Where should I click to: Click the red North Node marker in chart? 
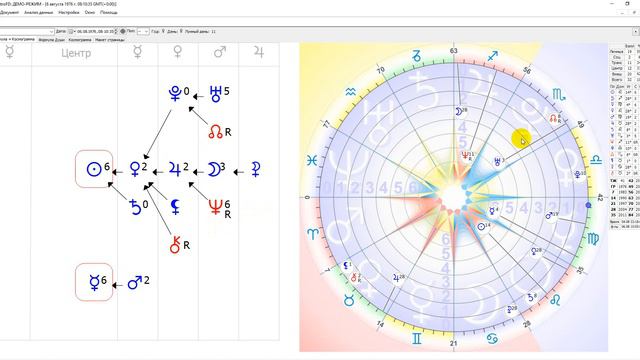pyautogui.click(x=555, y=118)
